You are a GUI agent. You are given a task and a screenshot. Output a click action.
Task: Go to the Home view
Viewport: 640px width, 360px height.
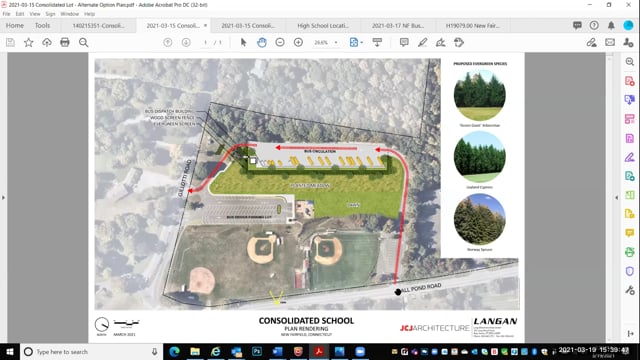[15, 26]
